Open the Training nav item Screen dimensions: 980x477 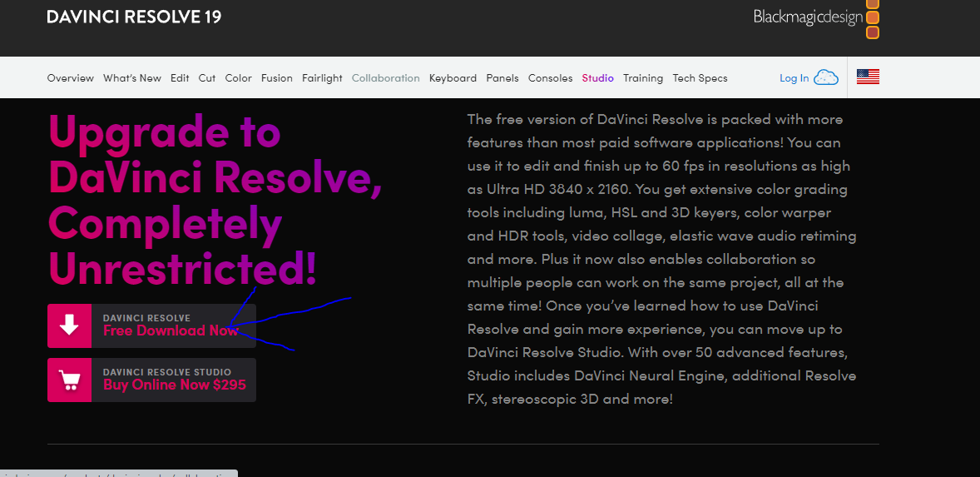643,78
